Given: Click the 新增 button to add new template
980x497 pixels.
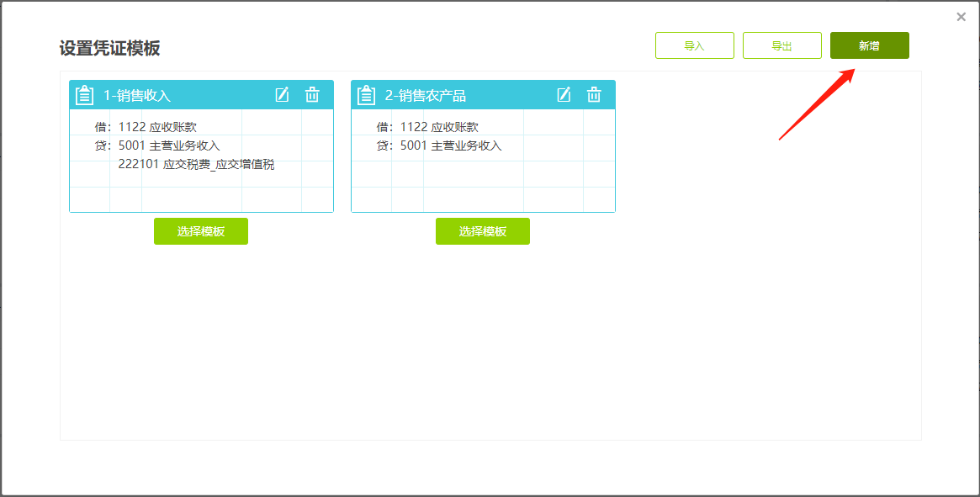Looking at the screenshot, I should pyautogui.click(x=869, y=45).
